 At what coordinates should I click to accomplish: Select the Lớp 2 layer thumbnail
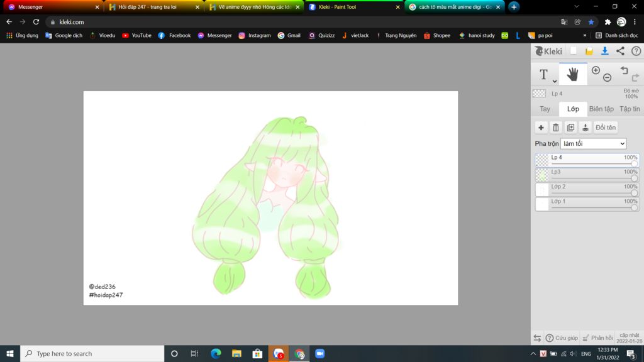coord(542,190)
